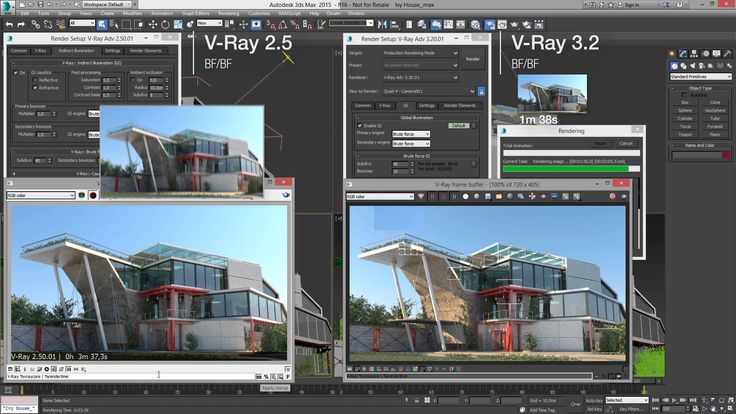The image size is (736, 414).
Task: Choose the Rectangular Selection Region tool
Action: [127, 24]
